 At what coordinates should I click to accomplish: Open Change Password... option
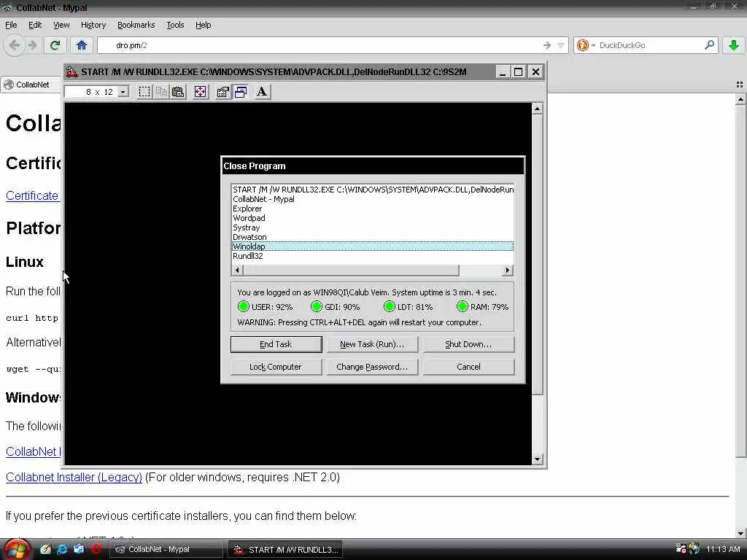pyautogui.click(x=372, y=367)
